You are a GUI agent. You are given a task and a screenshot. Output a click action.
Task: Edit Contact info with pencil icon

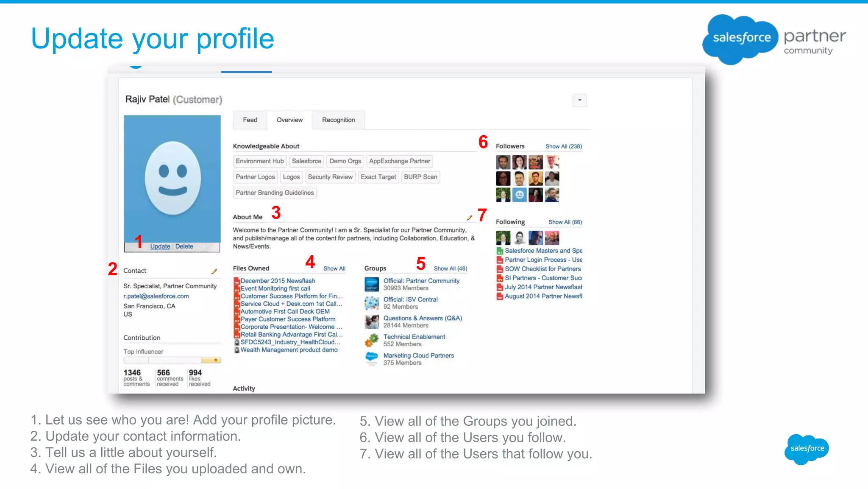(x=214, y=271)
